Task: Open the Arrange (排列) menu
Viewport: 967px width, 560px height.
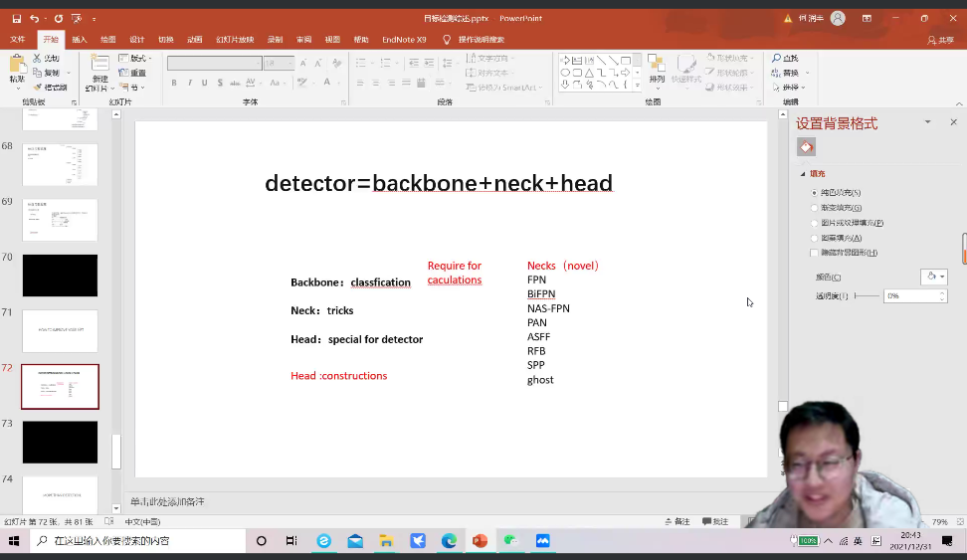Action: pos(657,71)
